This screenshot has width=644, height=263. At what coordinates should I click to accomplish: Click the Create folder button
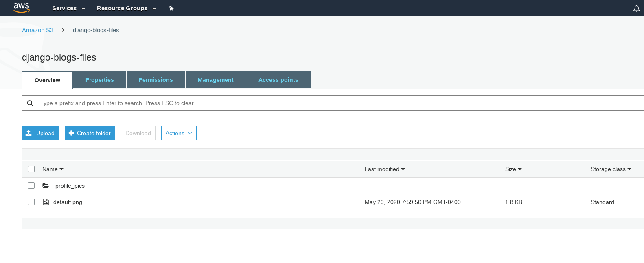point(90,133)
